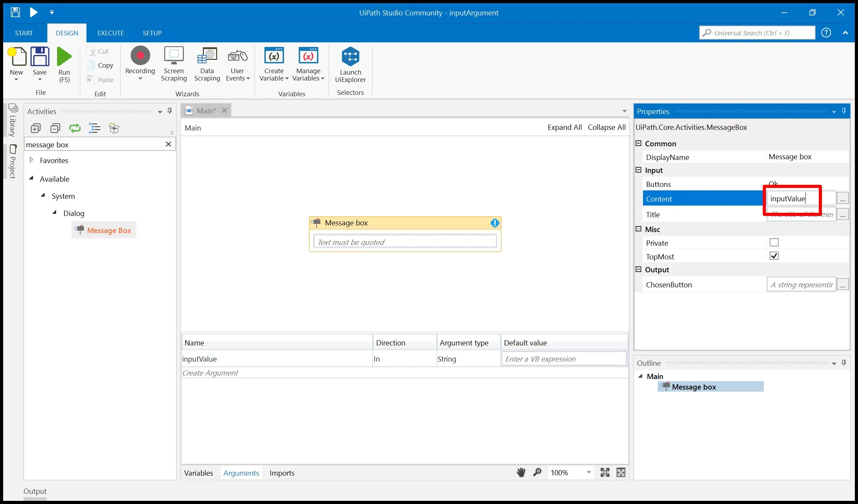
Task: Switch to the SETUP ribbon tab
Action: (x=152, y=33)
